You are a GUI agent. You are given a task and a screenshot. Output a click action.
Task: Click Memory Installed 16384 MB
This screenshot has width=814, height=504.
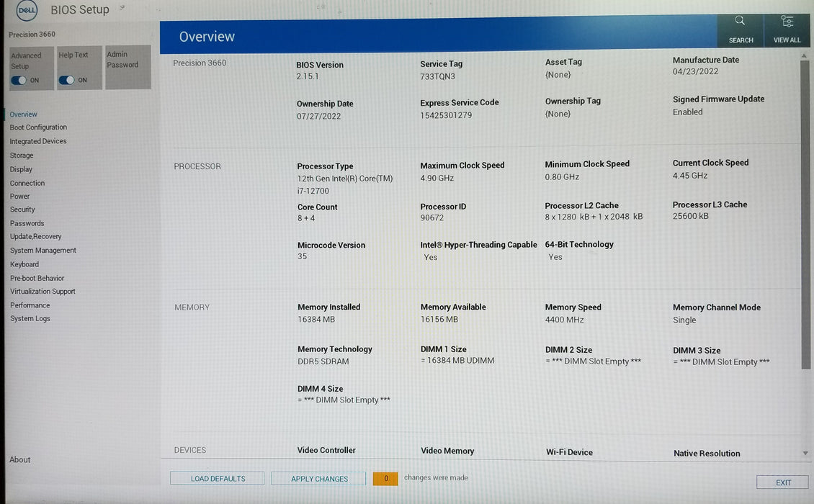[x=316, y=320]
